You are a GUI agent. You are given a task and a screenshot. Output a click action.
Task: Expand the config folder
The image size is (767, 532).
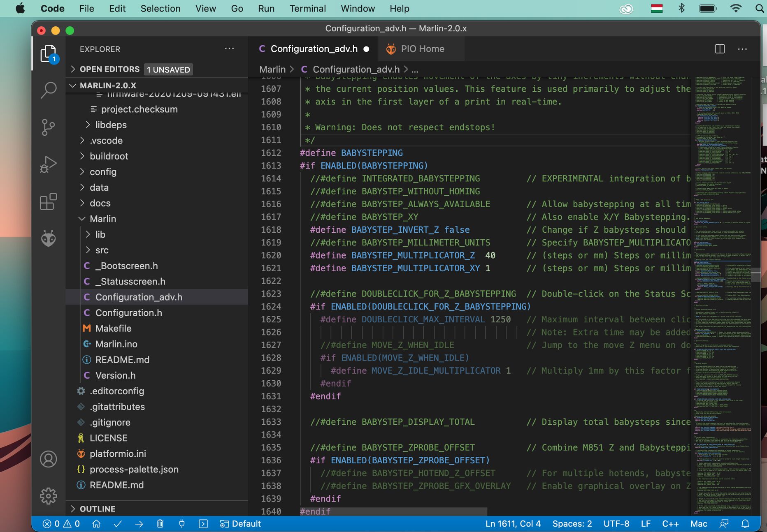[103, 172]
